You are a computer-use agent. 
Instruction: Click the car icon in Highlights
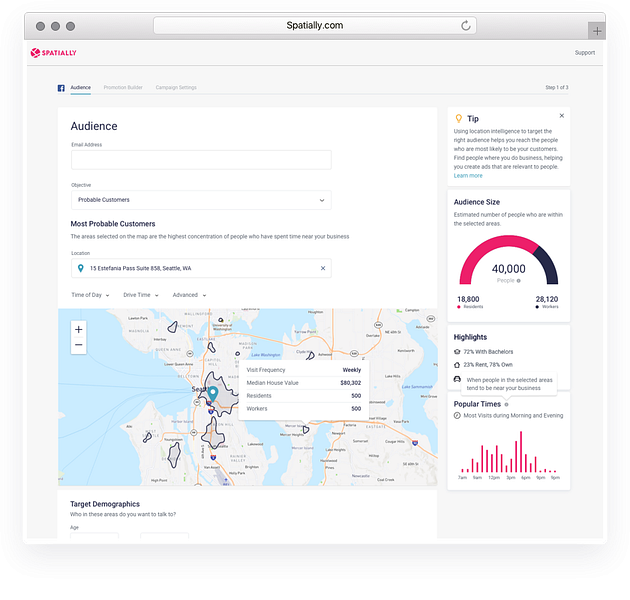[x=457, y=379]
